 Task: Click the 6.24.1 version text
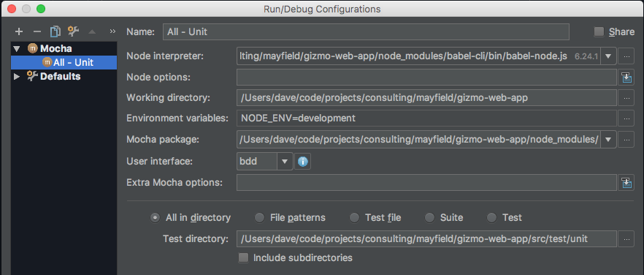586,56
